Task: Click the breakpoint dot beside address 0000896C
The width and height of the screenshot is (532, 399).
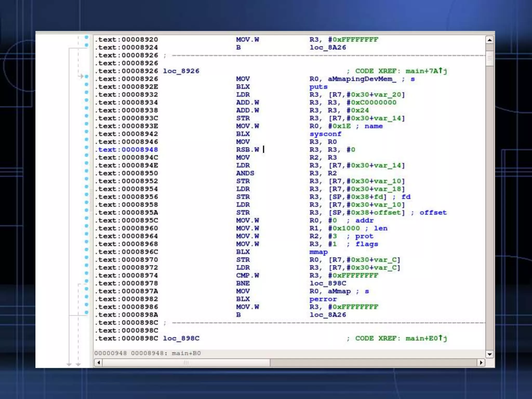Action: [87, 250]
